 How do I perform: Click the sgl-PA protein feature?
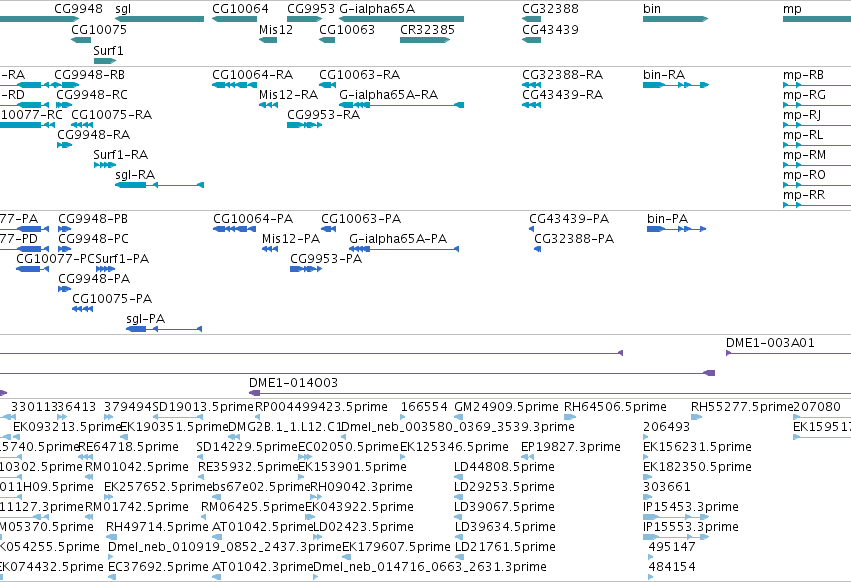pos(164,329)
